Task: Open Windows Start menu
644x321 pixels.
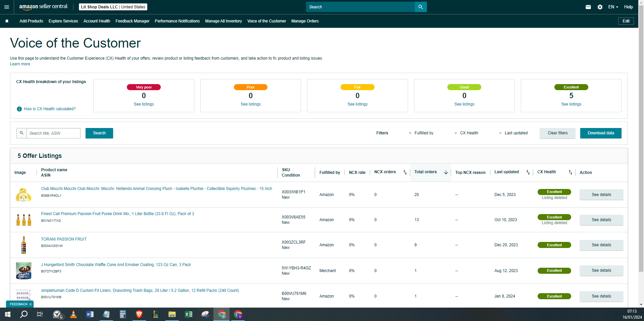Action: [x=7, y=314]
